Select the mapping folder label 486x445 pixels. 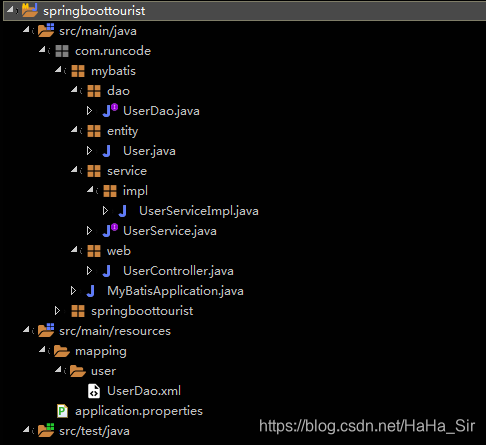pos(101,352)
